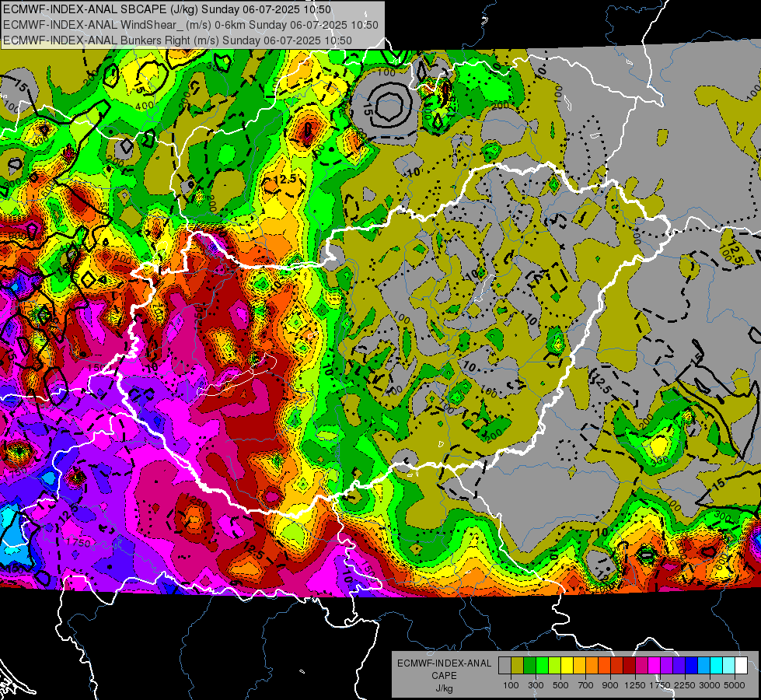Viewport: 761px width, 700px height.
Task: Pick the indigo swatch left of 2250 tick
Action: click(679, 666)
